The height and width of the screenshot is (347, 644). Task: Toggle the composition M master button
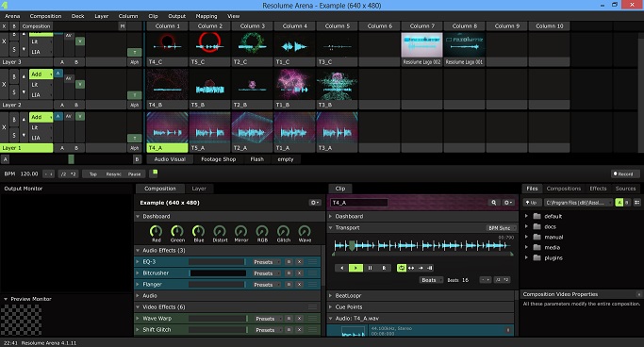pyautogui.click(x=122, y=26)
